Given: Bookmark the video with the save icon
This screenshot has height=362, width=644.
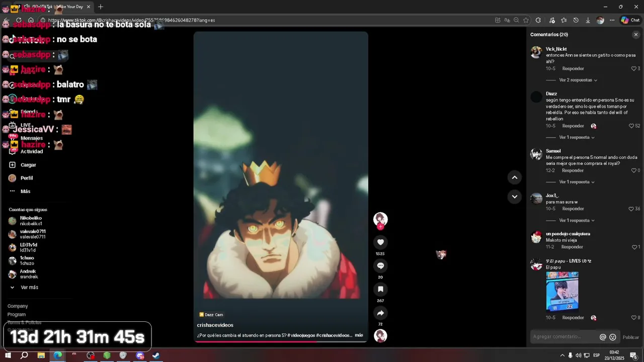Looking at the screenshot, I should click(x=380, y=289).
